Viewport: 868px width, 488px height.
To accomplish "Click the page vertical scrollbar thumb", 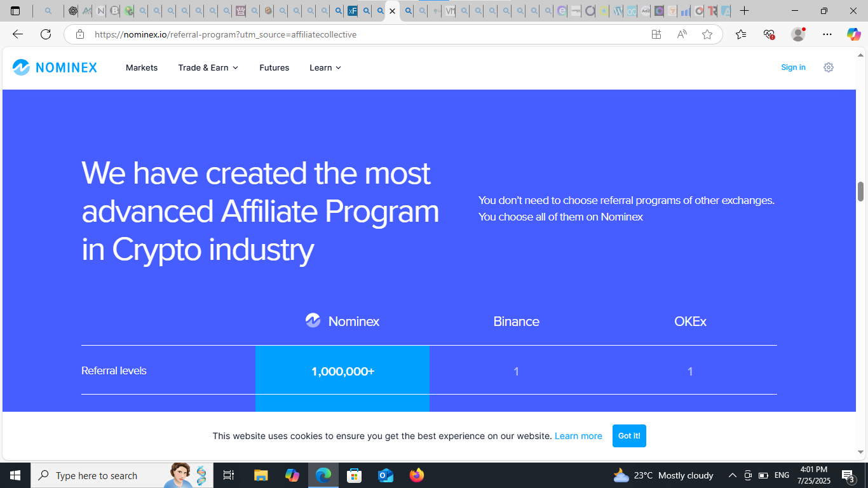I will pyautogui.click(x=861, y=191).
